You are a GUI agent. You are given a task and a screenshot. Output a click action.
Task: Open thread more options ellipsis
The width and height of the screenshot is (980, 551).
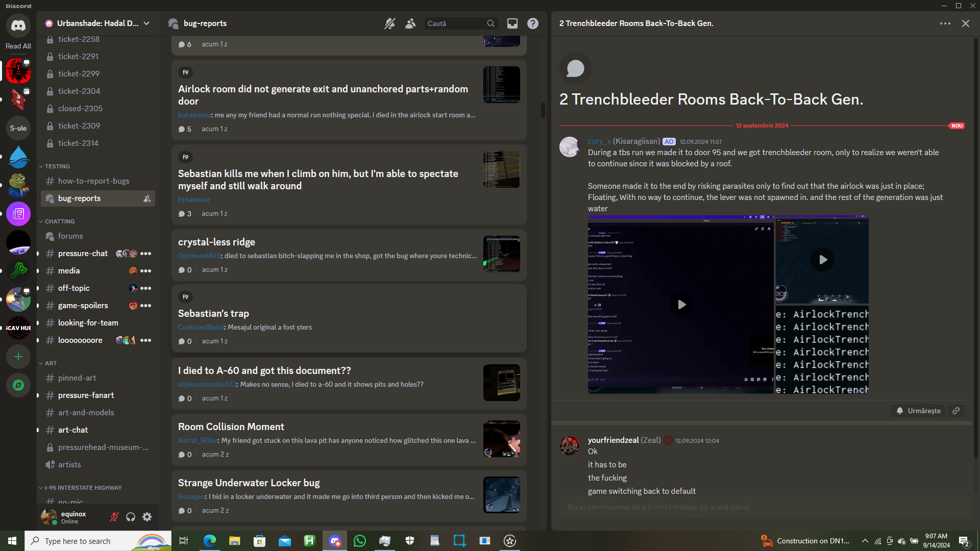pos(945,23)
